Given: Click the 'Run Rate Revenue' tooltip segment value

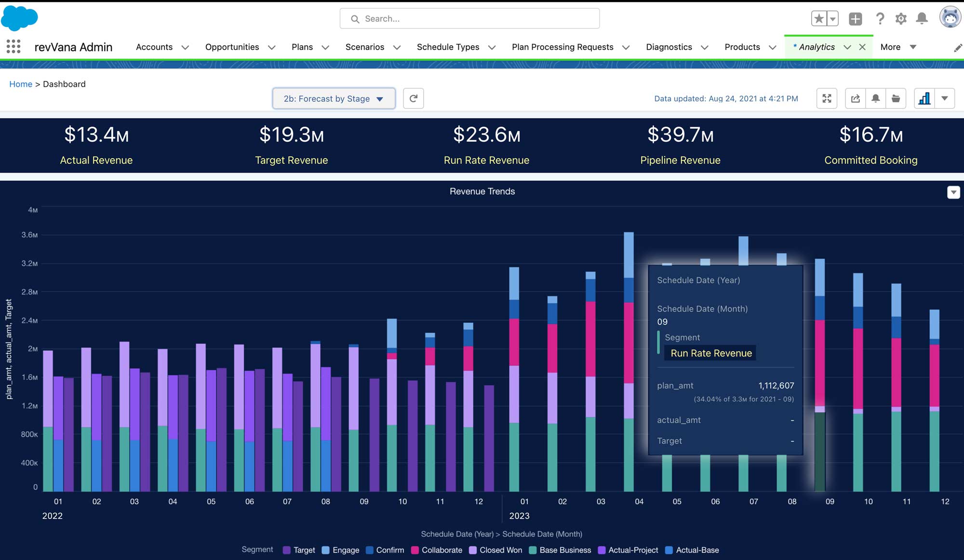Looking at the screenshot, I should (x=711, y=353).
